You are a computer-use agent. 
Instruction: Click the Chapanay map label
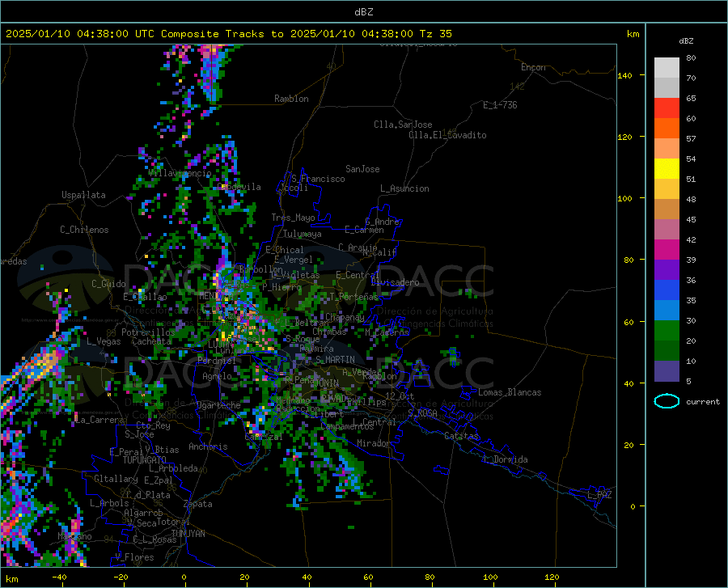[345, 317]
